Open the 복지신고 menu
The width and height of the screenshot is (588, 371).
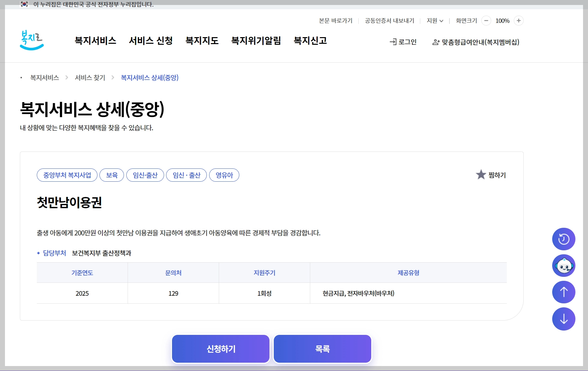point(310,41)
